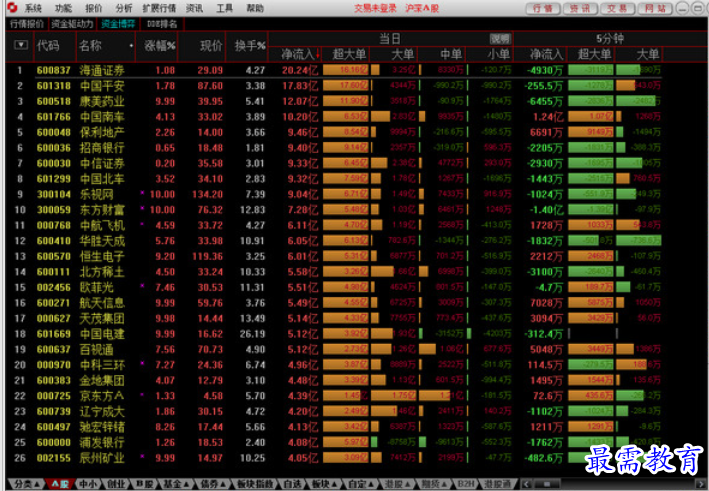The height and width of the screenshot is (491, 709).
Task: Select the 自选 tab at bottom
Action: pos(292,484)
